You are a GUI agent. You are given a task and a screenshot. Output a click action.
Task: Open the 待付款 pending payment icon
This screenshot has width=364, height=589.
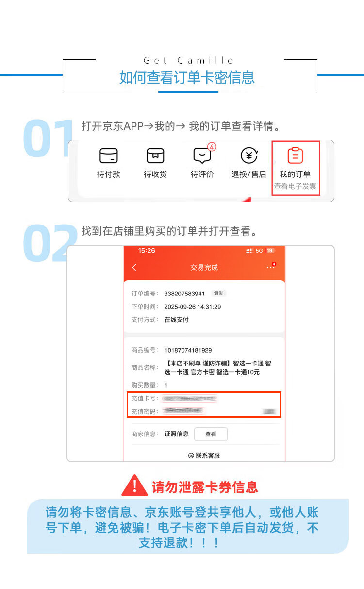(109, 156)
